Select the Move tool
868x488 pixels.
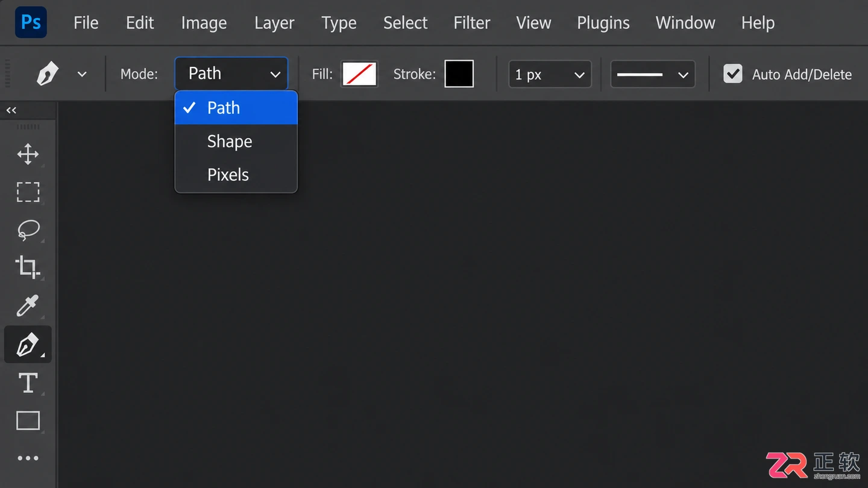pos(28,154)
